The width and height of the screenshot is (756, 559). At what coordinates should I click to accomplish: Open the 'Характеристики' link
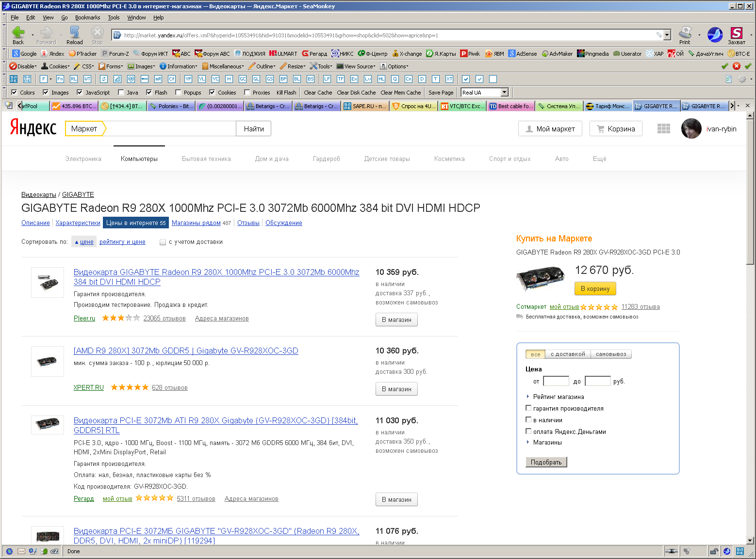point(78,223)
